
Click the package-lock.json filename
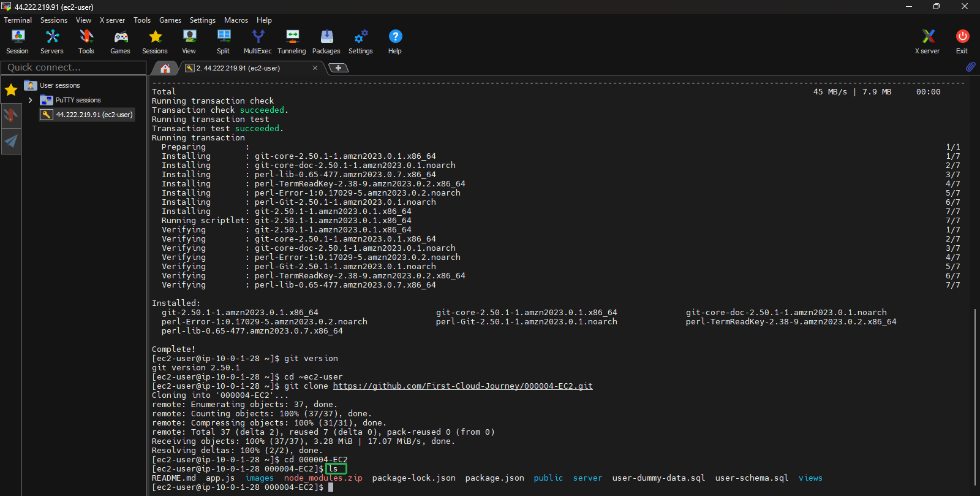[414, 478]
